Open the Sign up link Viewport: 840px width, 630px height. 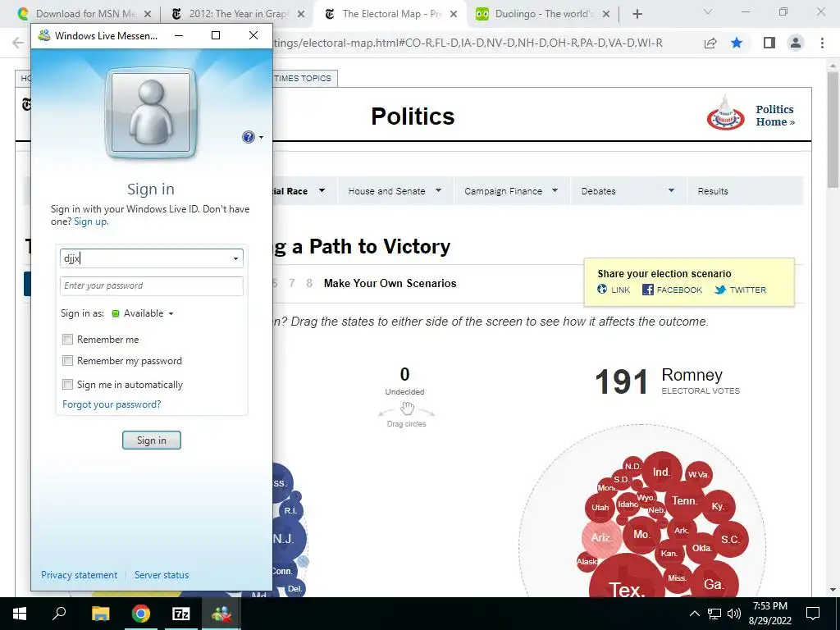tap(91, 221)
